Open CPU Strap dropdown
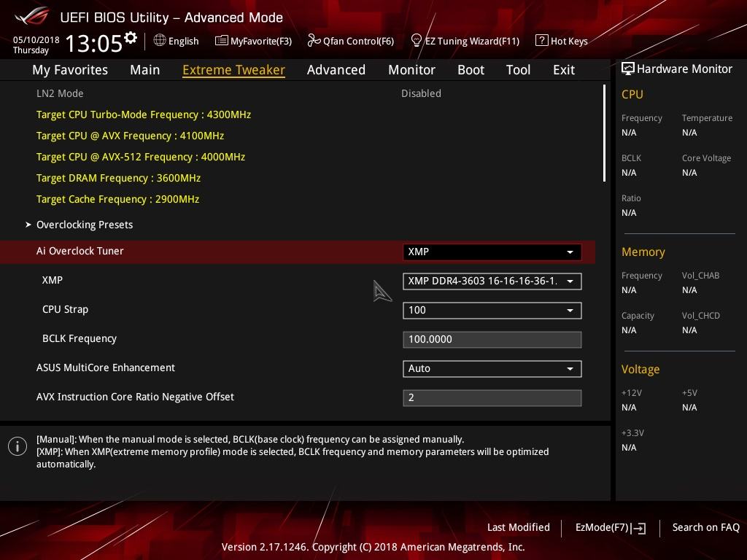 tap(492, 311)
